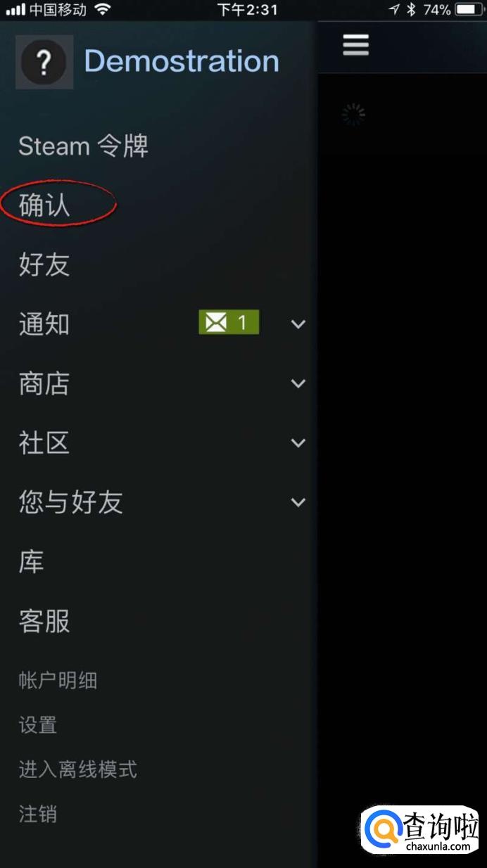Tap the green mail notification badge
The image size is (487, 868).
[229, 322]
